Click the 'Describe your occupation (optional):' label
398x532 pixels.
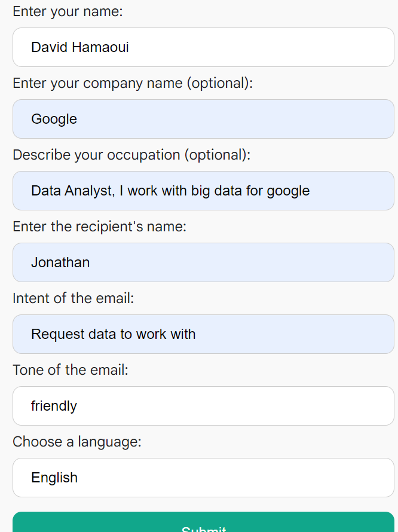pos(131,155)
